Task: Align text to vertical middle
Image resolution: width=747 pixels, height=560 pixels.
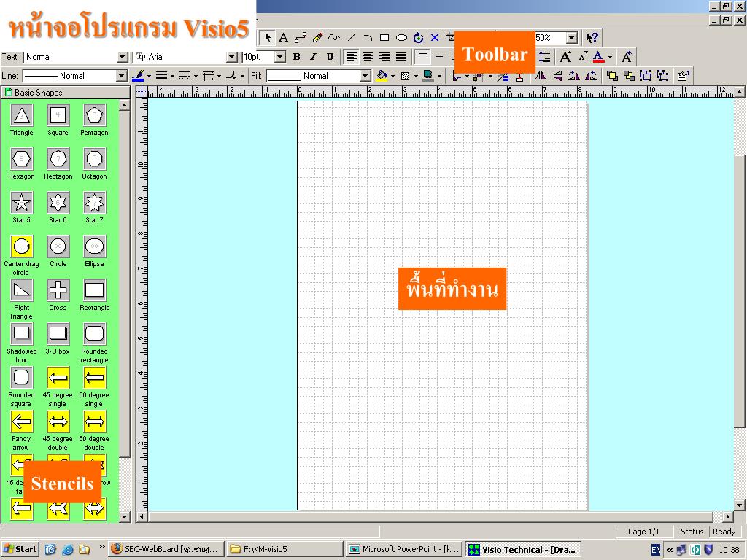Action: click(439, 57)
